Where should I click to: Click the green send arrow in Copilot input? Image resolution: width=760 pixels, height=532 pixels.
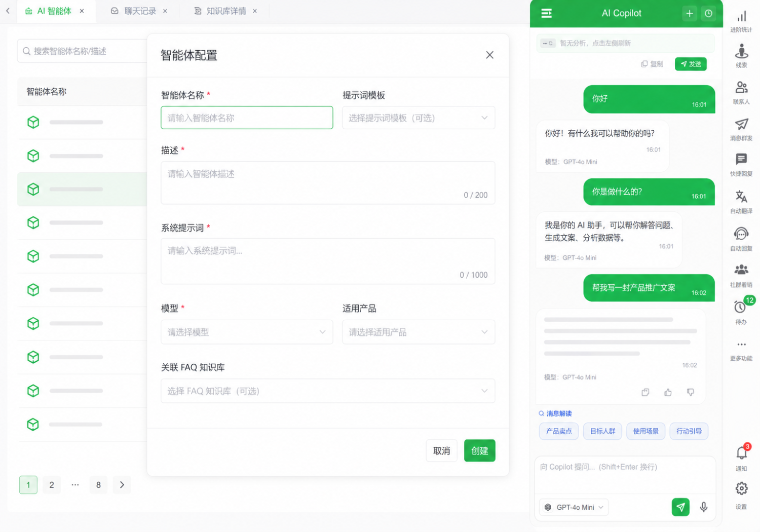(680, 507)
